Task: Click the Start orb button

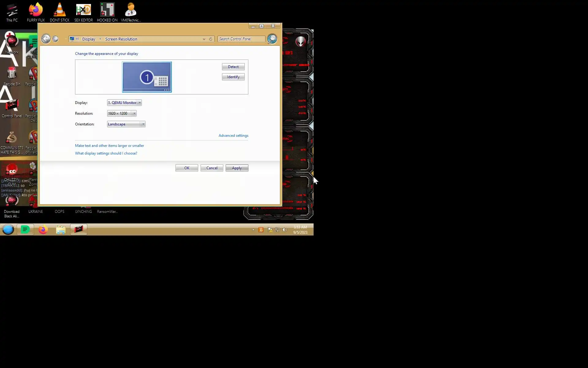Action: [x=8, y=229]
